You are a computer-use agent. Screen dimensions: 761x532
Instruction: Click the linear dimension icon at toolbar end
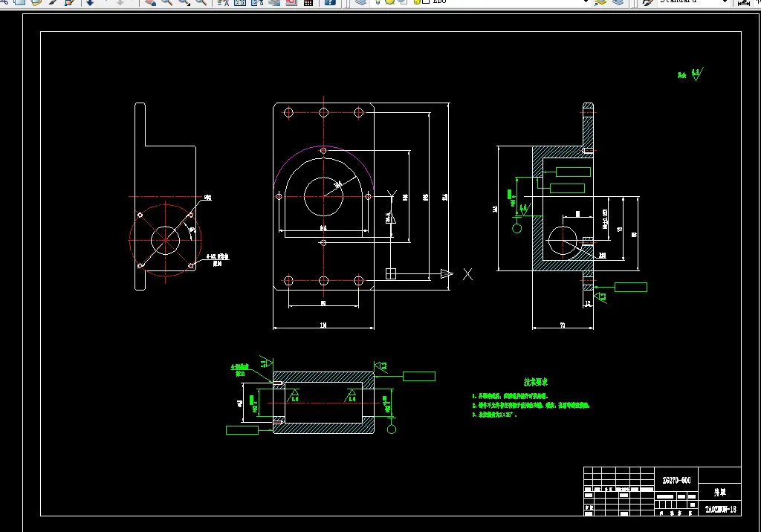click(743, 2)
